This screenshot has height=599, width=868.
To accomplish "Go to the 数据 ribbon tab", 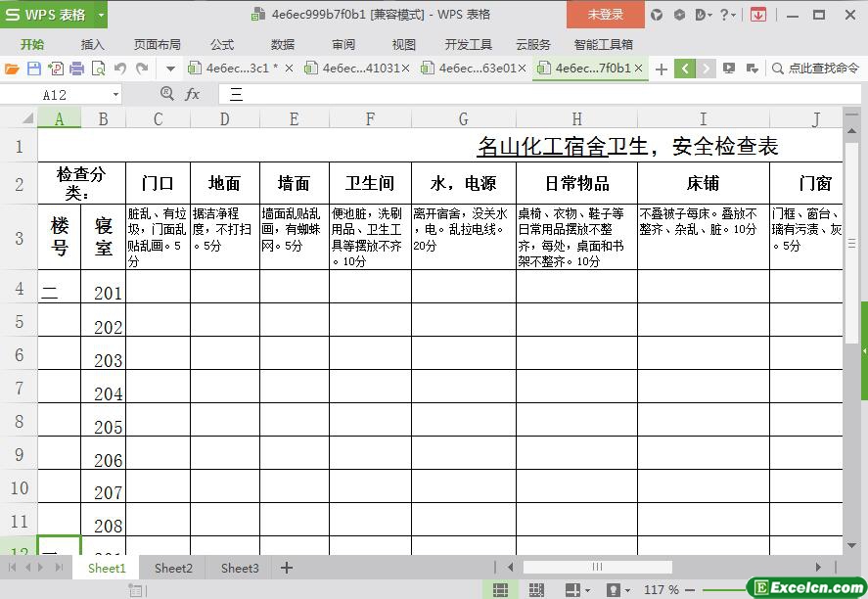I will tap(283, 45).
